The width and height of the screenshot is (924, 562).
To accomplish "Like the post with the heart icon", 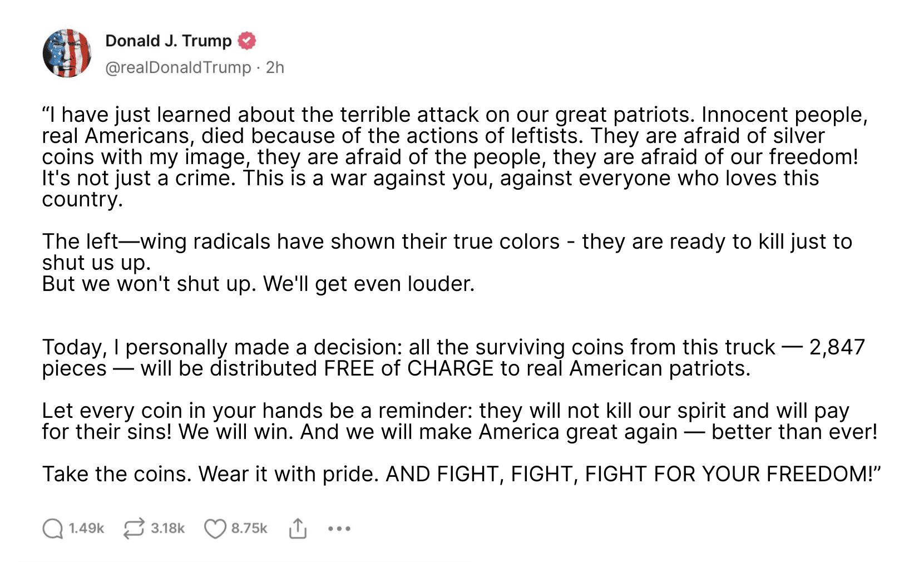I will point(215,529).
